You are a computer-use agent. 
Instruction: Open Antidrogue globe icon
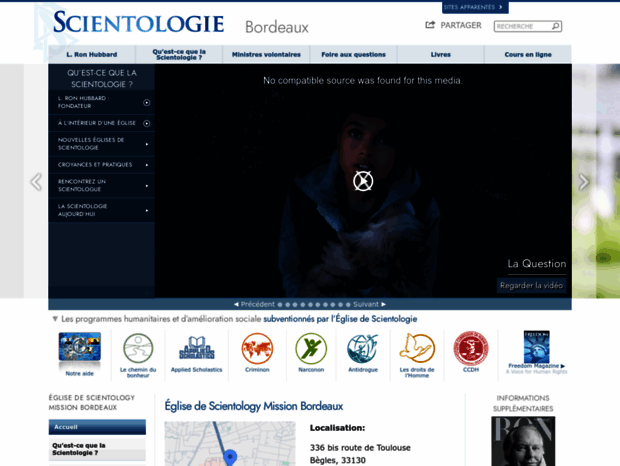pos(363,348)
